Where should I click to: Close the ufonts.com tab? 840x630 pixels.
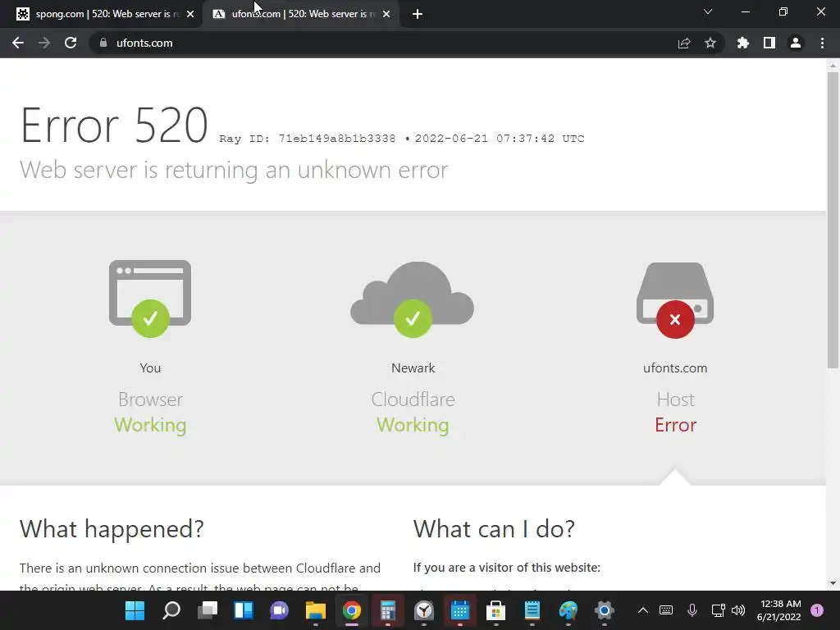[x=387, y=14]
